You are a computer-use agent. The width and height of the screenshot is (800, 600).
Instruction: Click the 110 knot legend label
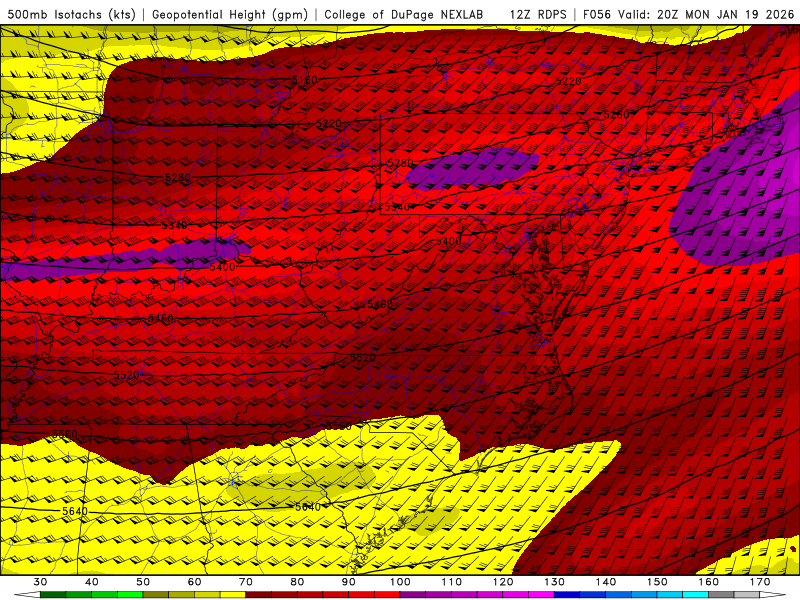pyautogui.click(x=452, y=582)
